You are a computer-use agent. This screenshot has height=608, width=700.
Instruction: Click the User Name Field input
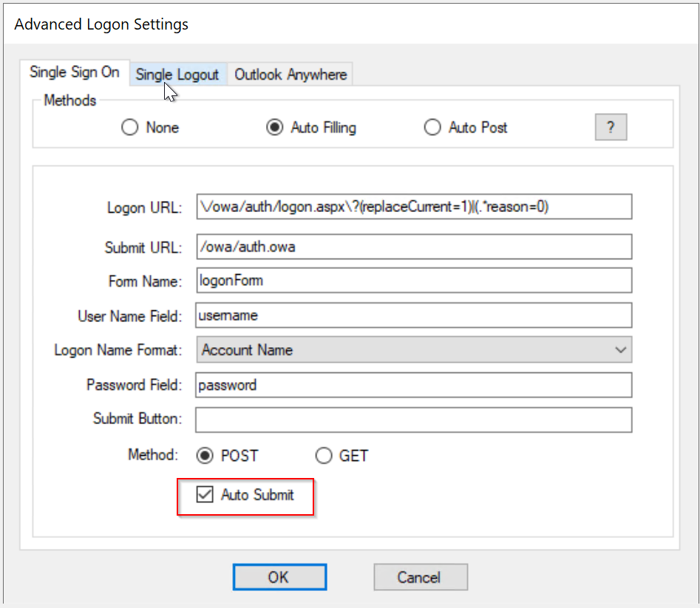[414, 315]
